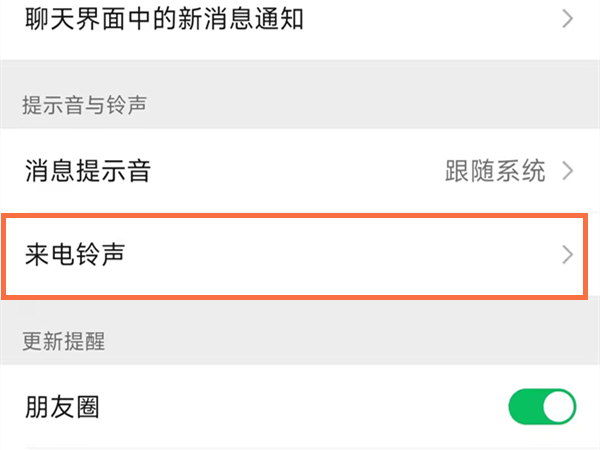Click the gray band beside 更新提醒

coord(400,341)
